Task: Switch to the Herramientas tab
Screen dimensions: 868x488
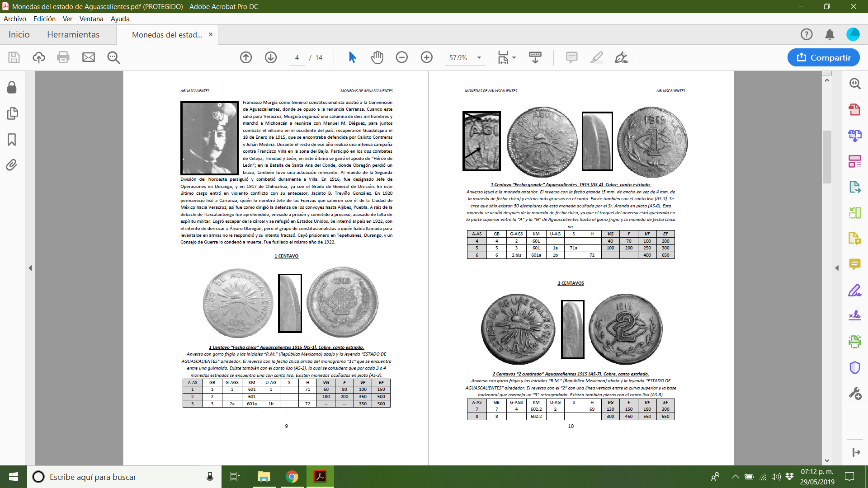Action: click(x=73, y=35)
